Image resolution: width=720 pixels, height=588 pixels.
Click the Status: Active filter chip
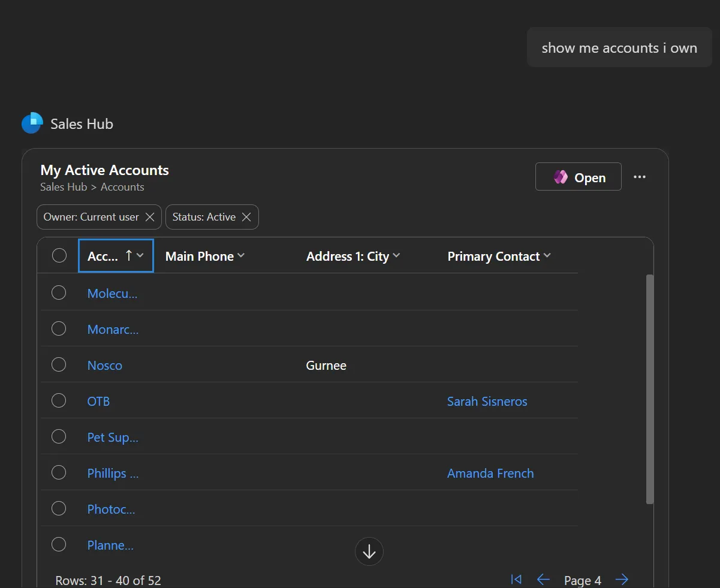[212, 217]
